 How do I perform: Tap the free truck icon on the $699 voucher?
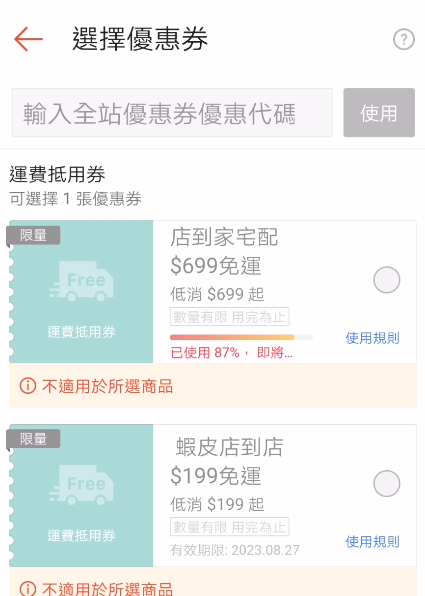(x=81, y=281)
